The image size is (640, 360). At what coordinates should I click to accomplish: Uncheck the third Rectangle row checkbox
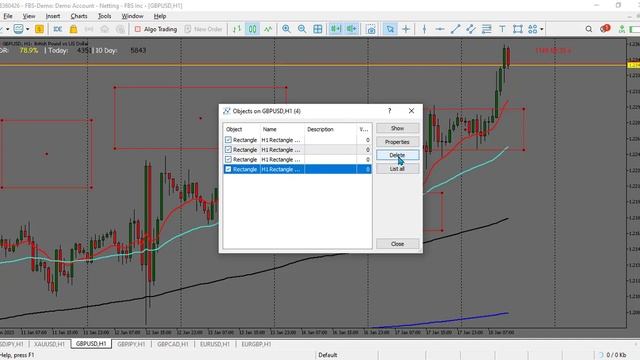(x=228, y=160)
